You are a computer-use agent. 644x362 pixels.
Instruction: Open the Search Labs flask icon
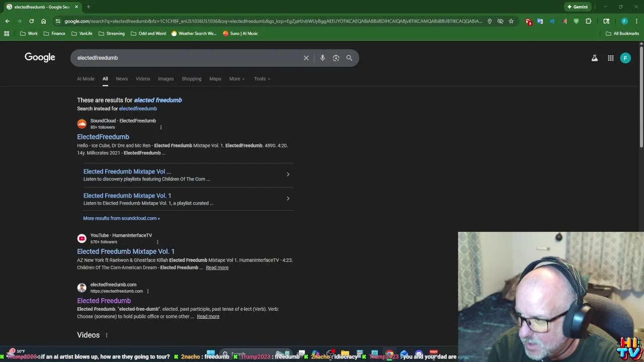[595, 58]
